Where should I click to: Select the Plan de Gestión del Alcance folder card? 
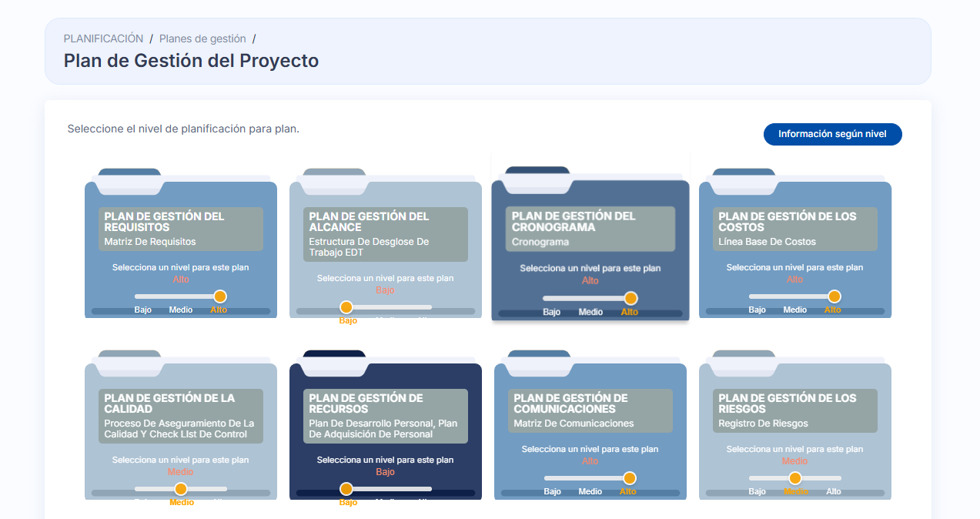386,243
